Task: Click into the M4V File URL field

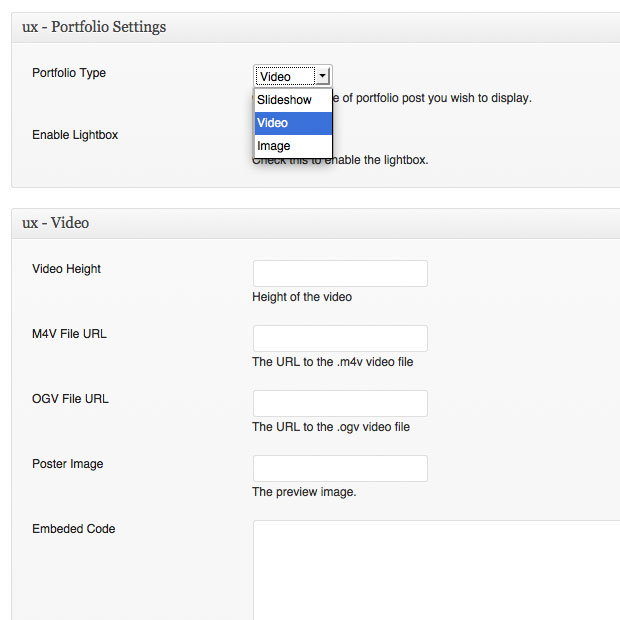Action: pyautogui.click(x=340, y=338)
